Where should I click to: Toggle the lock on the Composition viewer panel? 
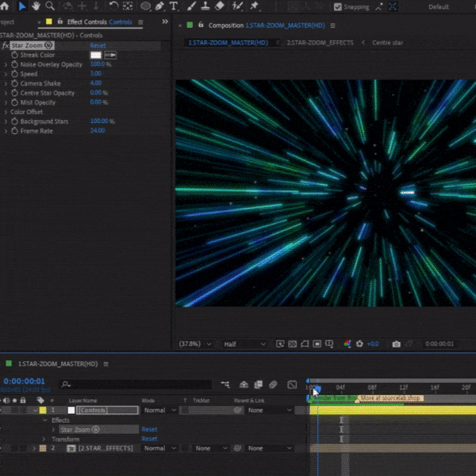(x=201, y=25)
